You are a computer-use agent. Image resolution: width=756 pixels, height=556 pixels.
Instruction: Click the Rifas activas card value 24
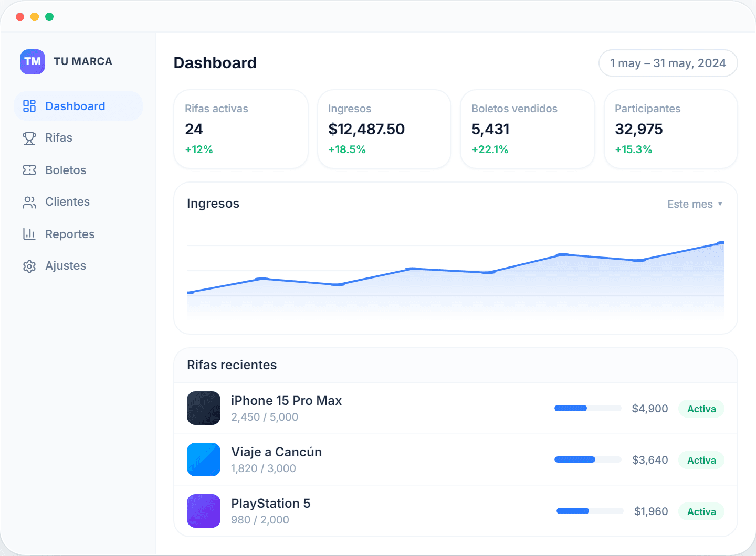[x=194, y=129]
